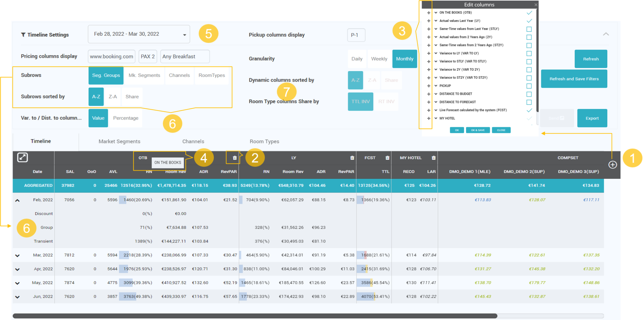644x320 pixels.
Task: Remove the LY column group via trash icon
Action: tap(352, 158)
